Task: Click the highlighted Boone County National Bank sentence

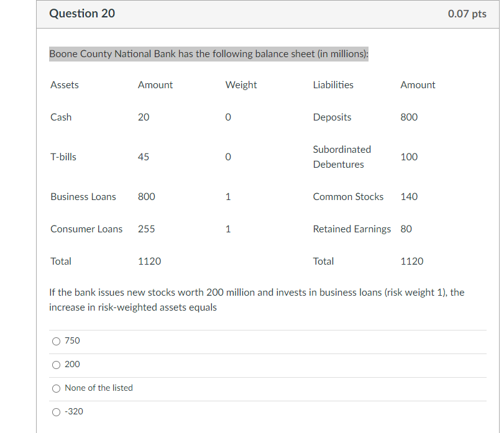Action: [x=209, y=54]
